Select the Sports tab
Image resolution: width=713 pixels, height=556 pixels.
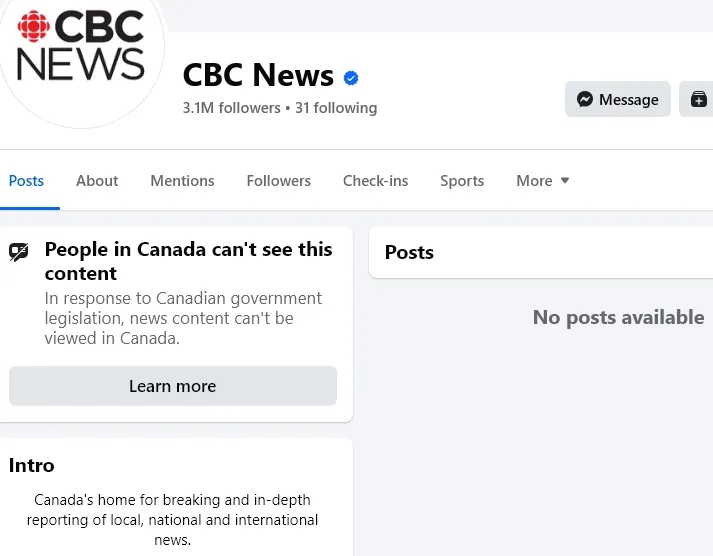click(x=462, y=181)
